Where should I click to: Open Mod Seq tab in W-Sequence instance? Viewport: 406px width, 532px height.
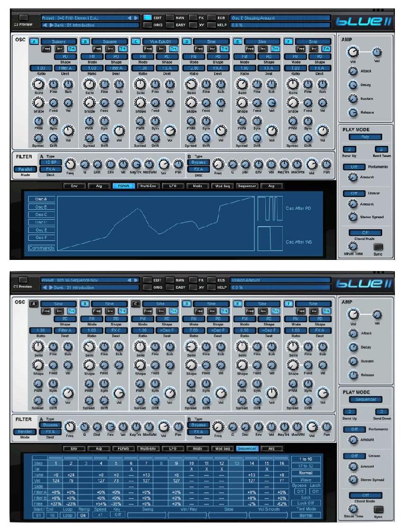(223, 449)
